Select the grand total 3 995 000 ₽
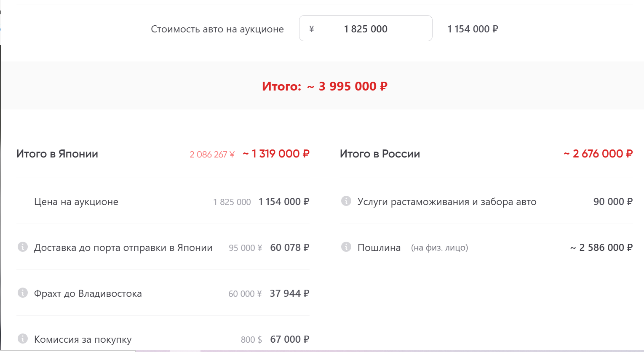The image size is (644, 352). 353,86
